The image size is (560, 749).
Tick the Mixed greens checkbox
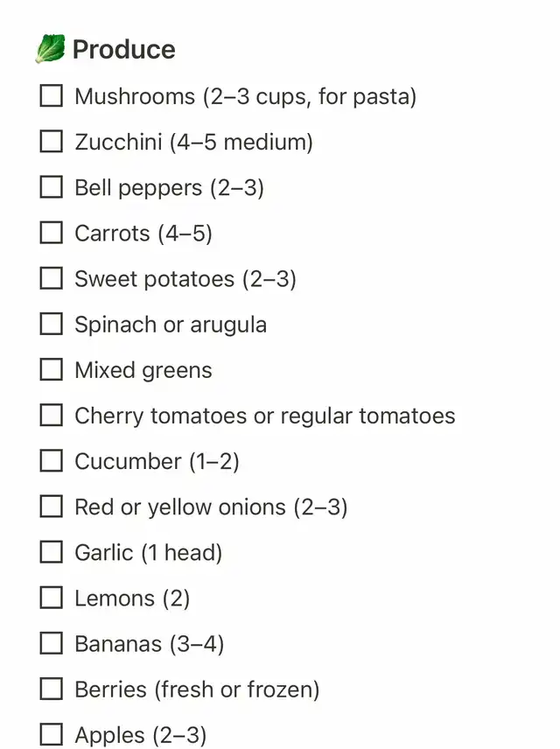coord(52,369)
